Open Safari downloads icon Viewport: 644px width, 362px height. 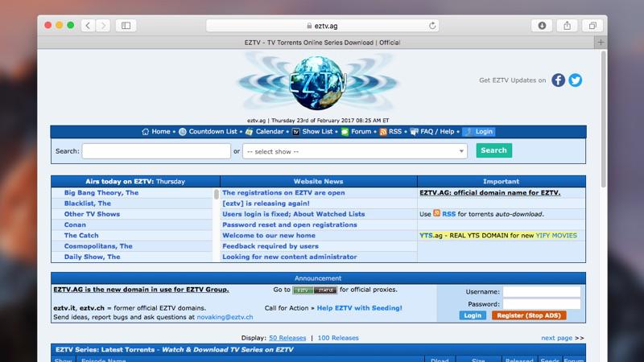542,25
